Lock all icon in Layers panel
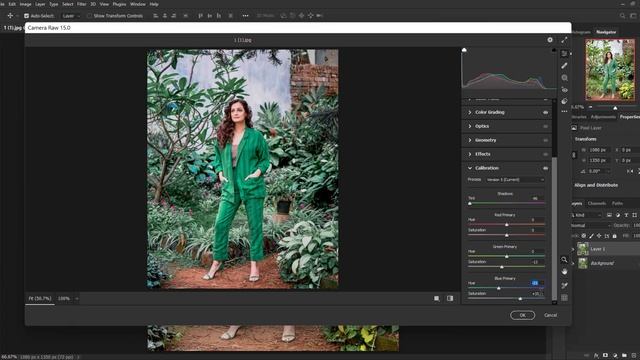 point(615,236)
